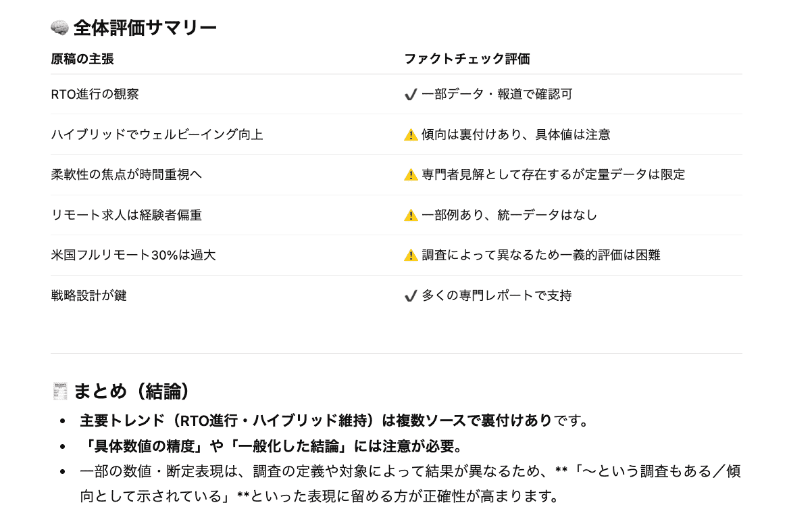812x530 pixels.
Task: Click the checkmark before 多くの専門レポートで支持
Action: [x=410, y=296]
